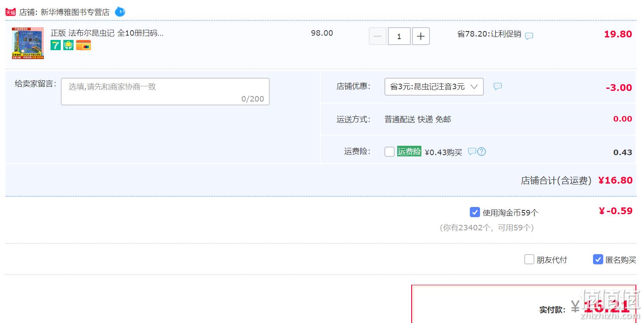Uncheck the 匿名购买 checkbox
The height and width of the screenshot is (323, 644).
coord(598,259)
